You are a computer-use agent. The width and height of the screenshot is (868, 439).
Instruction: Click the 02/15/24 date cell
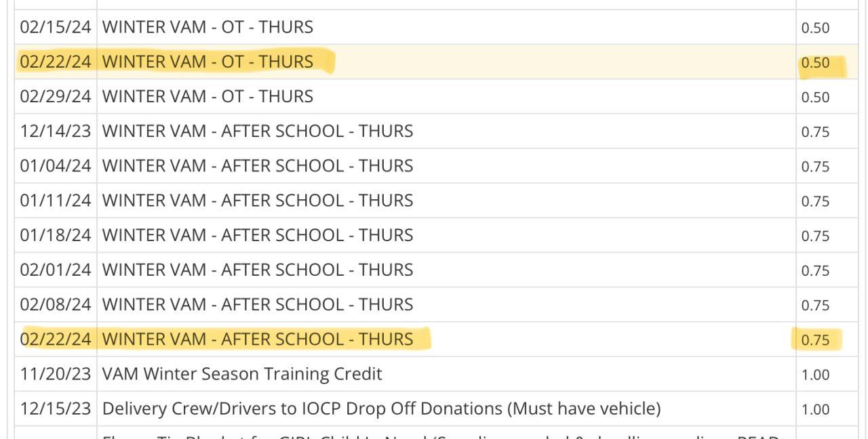56,28
